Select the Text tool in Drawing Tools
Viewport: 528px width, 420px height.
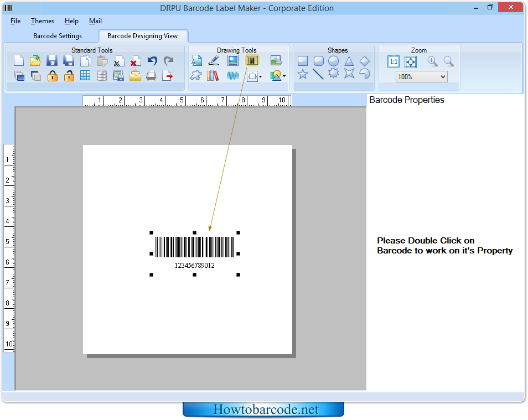[x=196, y=61]
